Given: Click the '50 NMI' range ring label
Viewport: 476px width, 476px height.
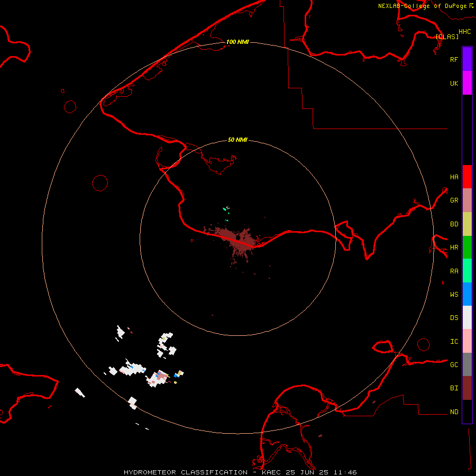Looking at the screenshot, I should (x=237, y=140).
